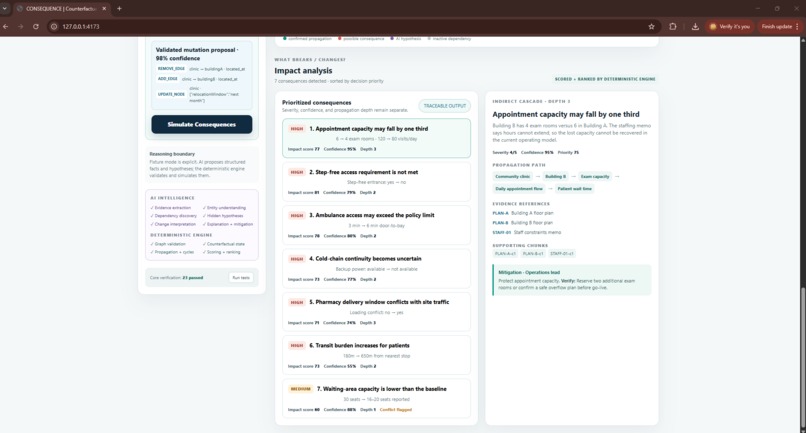Image resolution: width=806 pixels, height=433 pixels.
Task: Go back with the browser back arrow
Action: click(6, 26)
